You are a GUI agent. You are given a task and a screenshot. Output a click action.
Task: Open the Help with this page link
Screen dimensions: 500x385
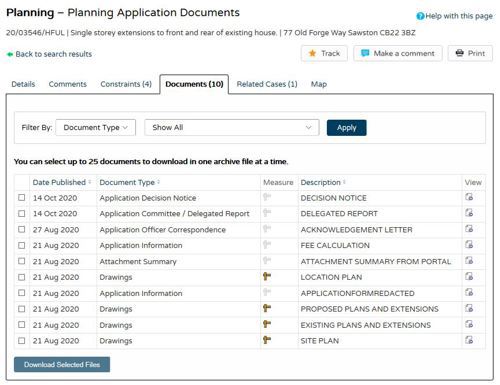point(459,16)
